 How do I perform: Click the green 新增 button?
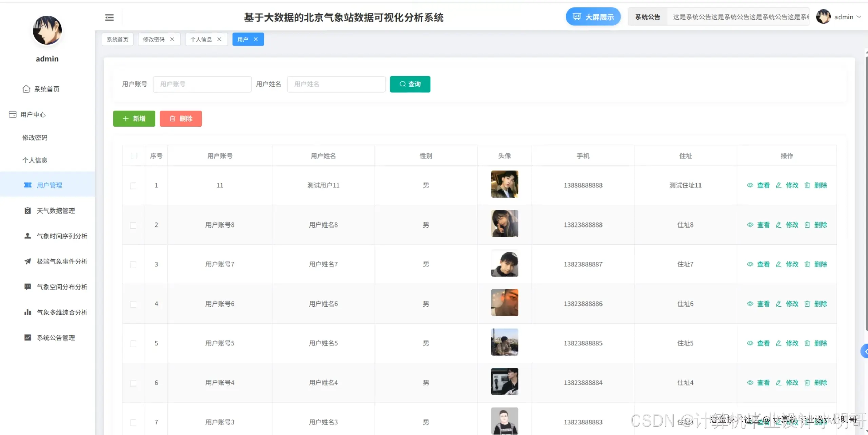pos(134,119)
